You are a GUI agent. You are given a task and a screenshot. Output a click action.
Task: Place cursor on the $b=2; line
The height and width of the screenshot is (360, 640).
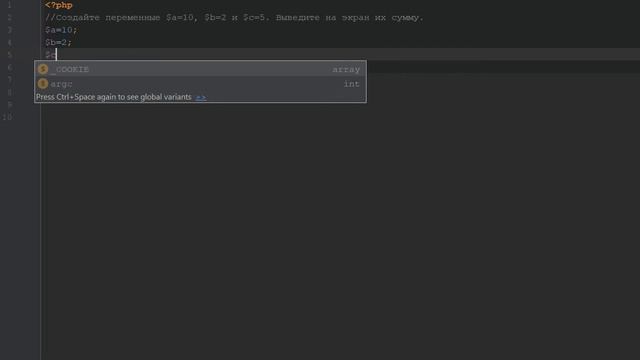(x=58, y=42)
